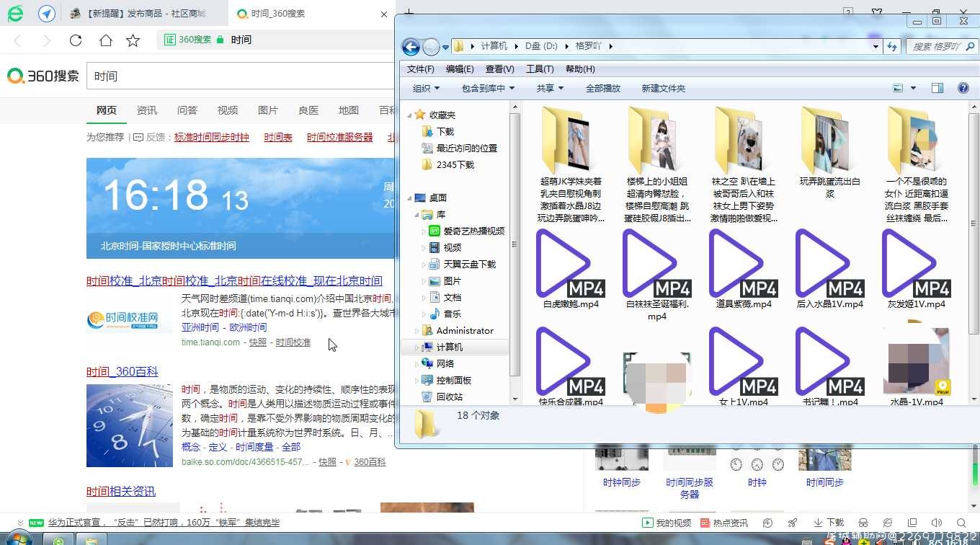The width and height of the screenshot is (980, 545).
Task: Expand the 计算机 tree node
Action: click(x=416, y=347)
